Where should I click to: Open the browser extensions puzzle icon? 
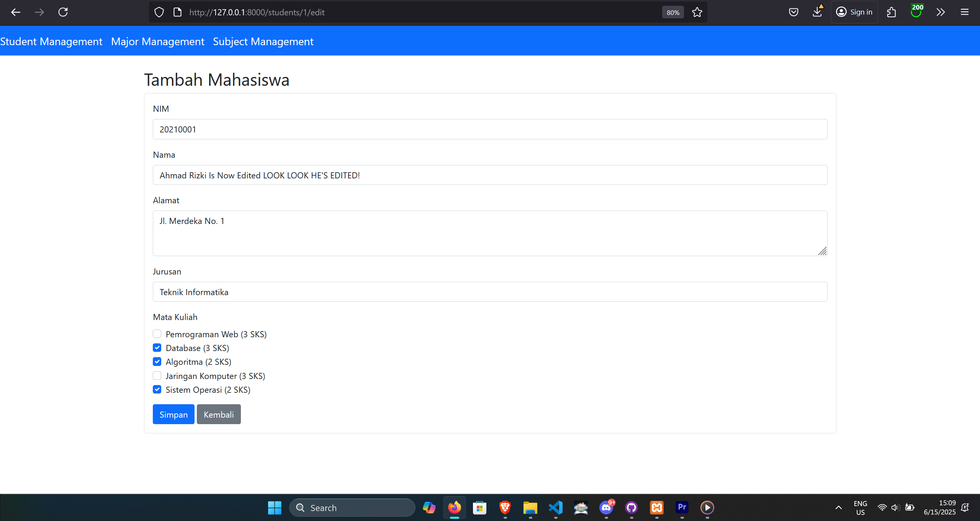click(891, 12)
